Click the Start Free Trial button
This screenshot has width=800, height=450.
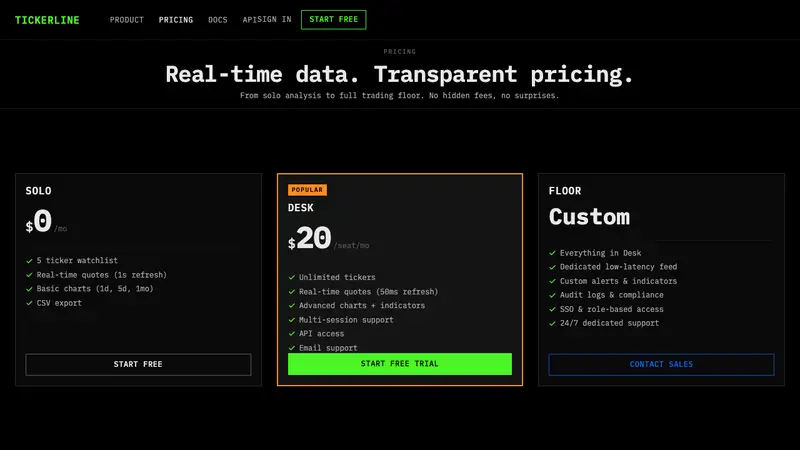[399, 364]
